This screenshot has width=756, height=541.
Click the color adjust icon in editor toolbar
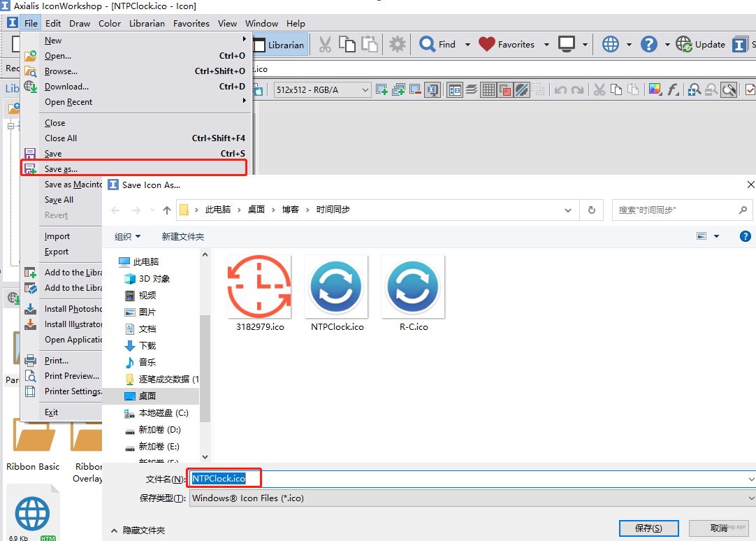click(655, 89)
